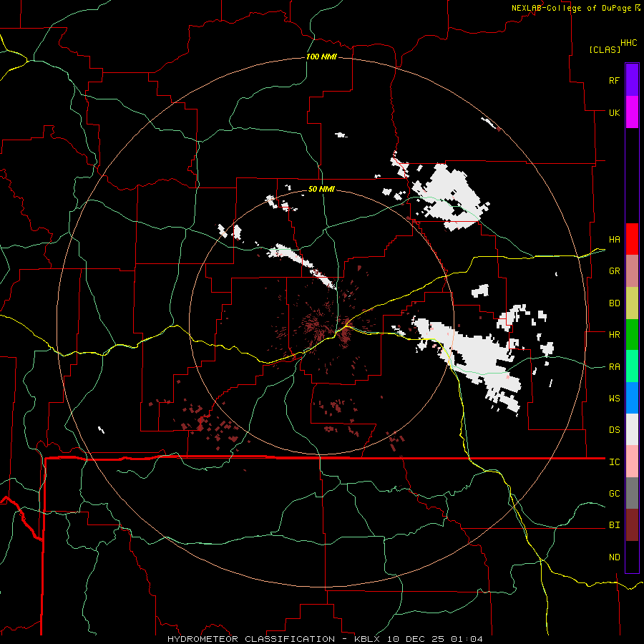This screenshot has height=644, width=644.
Task: Click the 'UK' legend label
Action: click(x=615, y=113)
